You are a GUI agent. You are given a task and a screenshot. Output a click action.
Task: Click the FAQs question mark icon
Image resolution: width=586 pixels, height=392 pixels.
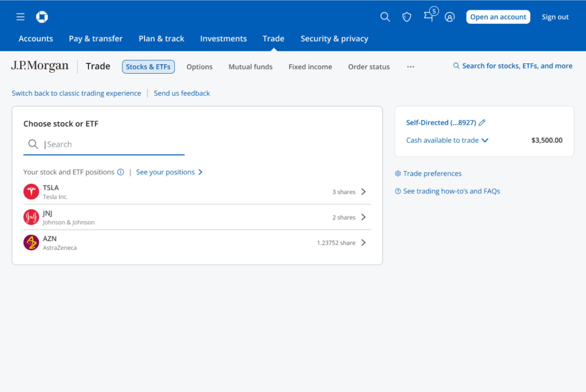[x=398, y=191]
